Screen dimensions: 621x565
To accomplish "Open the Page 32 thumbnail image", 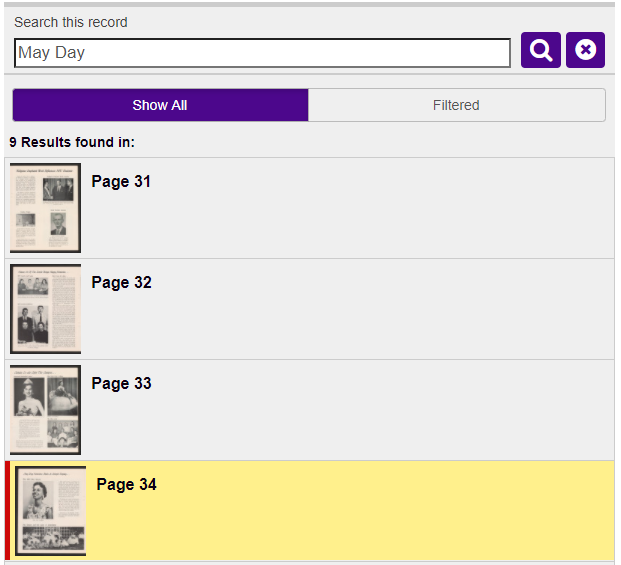I will (45, 309).
